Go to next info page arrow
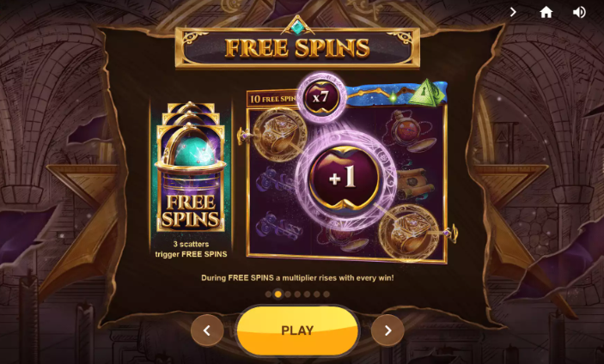 click(x=387, y=331)
